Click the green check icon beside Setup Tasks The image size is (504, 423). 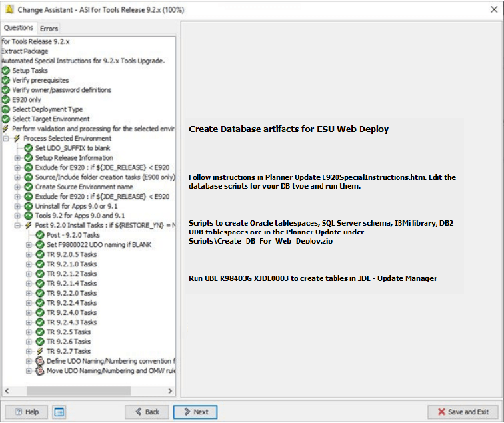click(x=6, y=71)
